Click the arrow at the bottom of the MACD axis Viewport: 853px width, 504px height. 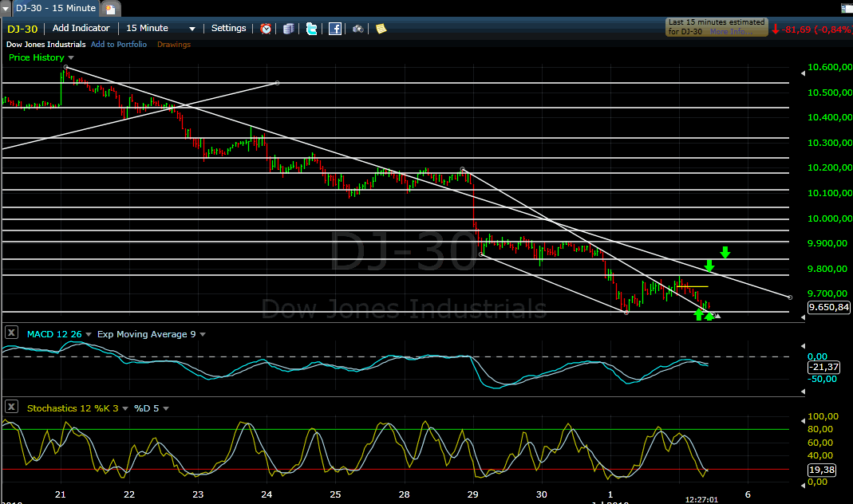(803, 391)
